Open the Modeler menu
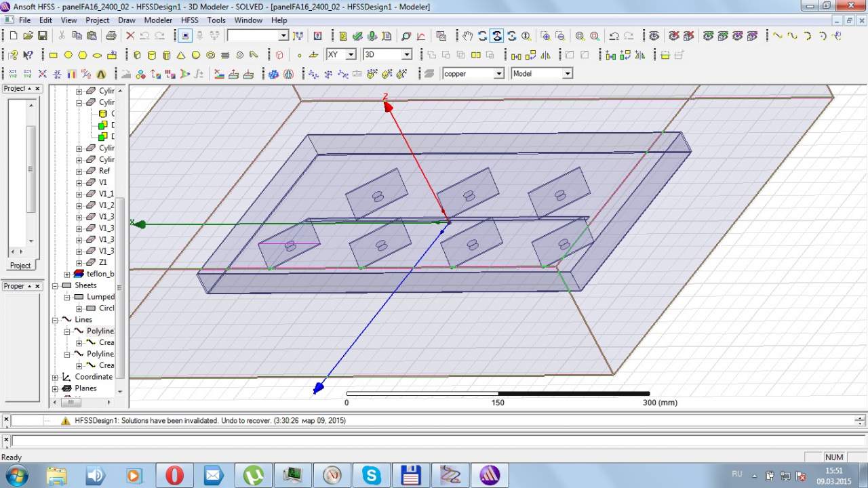Image resolution: width=868 pixels, height=488 pixels. [x=158, y=20]
